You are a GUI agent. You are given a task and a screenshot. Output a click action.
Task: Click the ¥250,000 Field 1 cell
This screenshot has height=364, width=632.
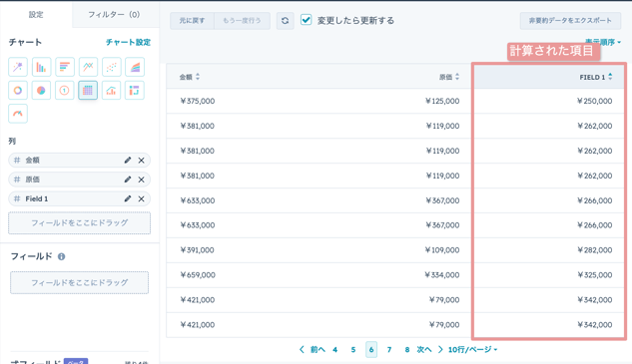tap(594, 101)
